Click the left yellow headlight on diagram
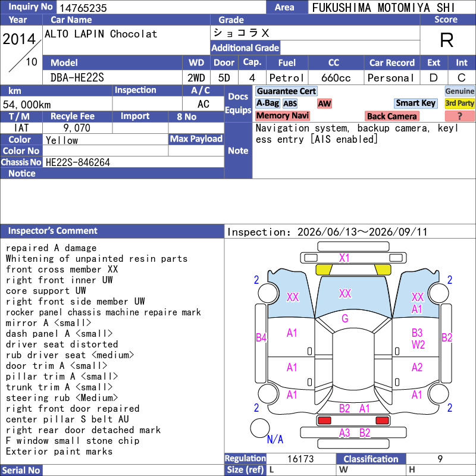The width and height of the screenshot is (476, 476). (x=324, y=270)
